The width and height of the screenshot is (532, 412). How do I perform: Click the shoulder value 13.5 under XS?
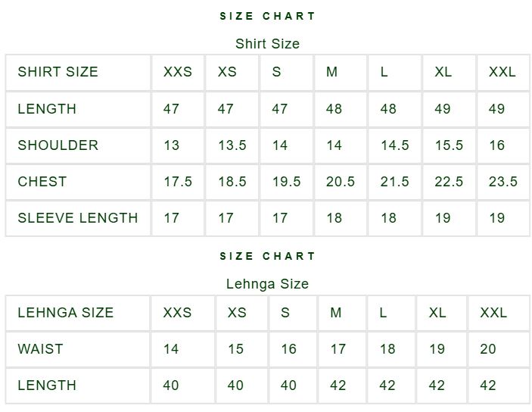(x=232, y=145)
